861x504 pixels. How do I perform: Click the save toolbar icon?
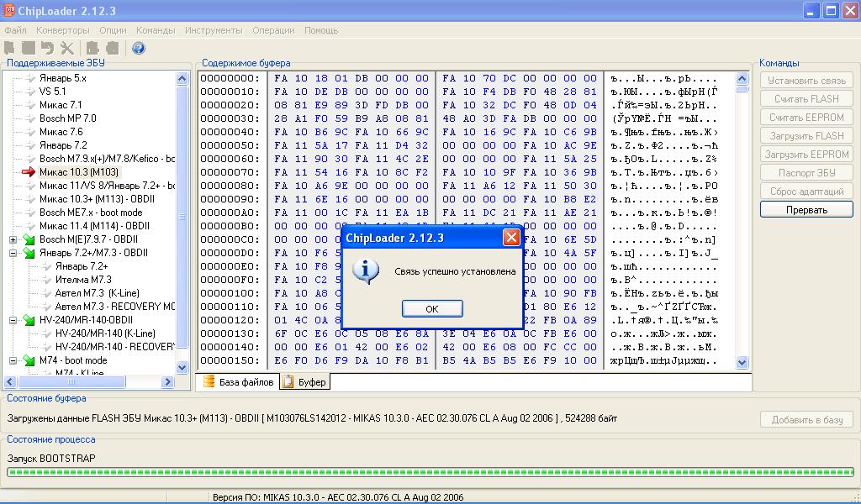[x=29, y=48]
